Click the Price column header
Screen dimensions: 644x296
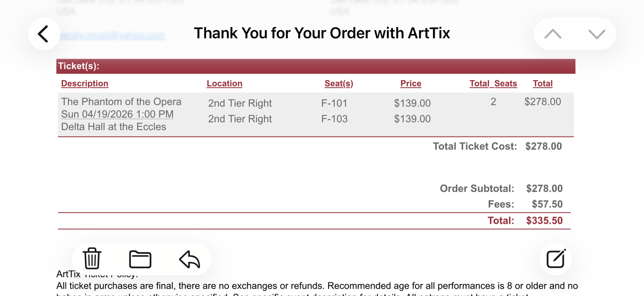coord(411,84)
